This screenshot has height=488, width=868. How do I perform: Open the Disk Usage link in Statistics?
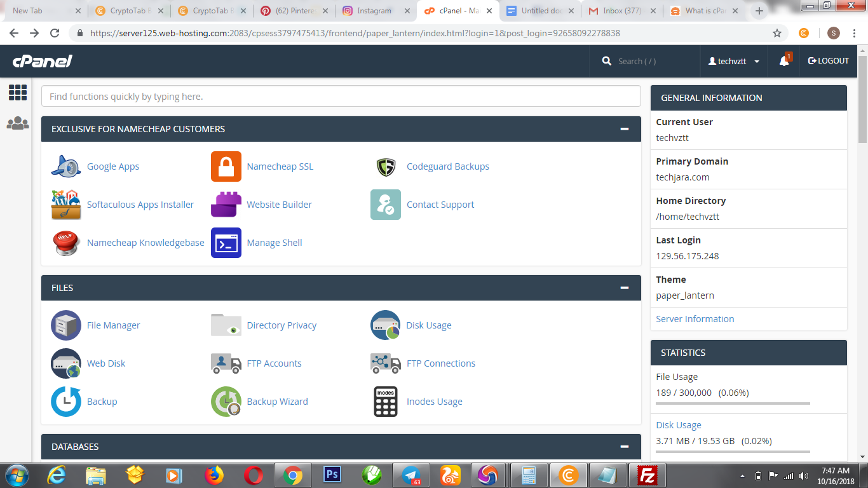tap(679, 425)
